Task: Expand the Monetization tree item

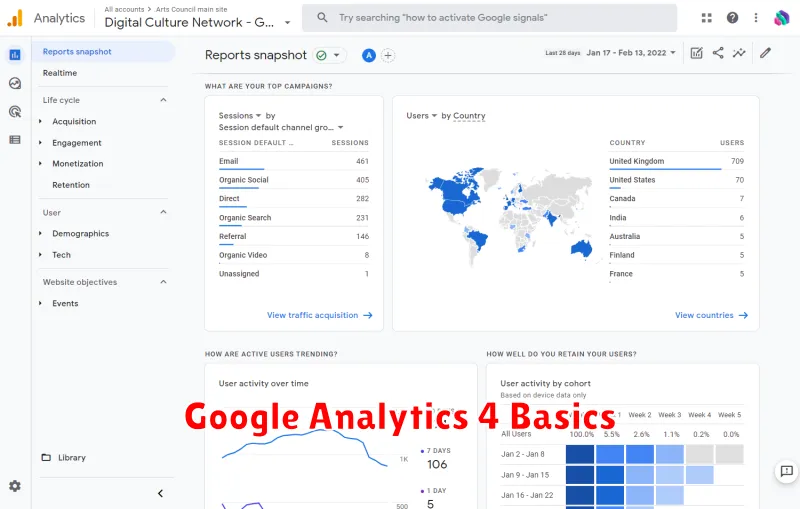Action: pyautogui.click(x=40, y=164)
